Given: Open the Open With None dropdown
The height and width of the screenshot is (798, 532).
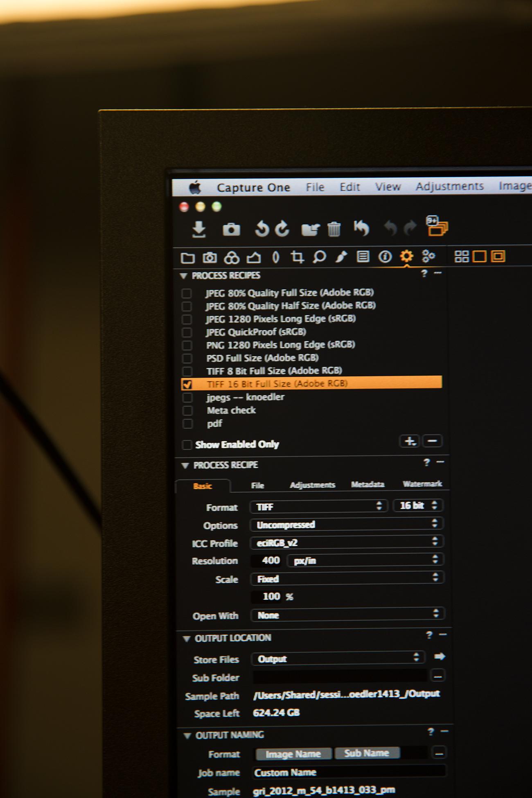Looking at the screenshot, I should point(347,614).
